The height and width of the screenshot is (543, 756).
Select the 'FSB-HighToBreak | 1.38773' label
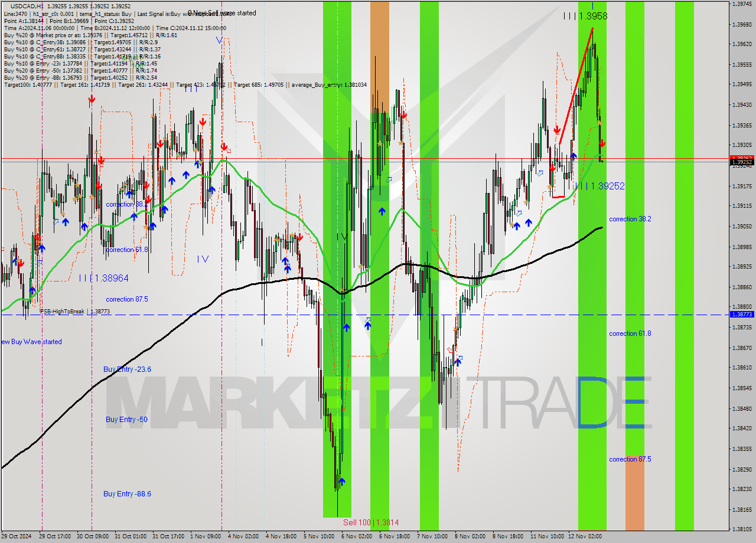click(x=75, y=311)
